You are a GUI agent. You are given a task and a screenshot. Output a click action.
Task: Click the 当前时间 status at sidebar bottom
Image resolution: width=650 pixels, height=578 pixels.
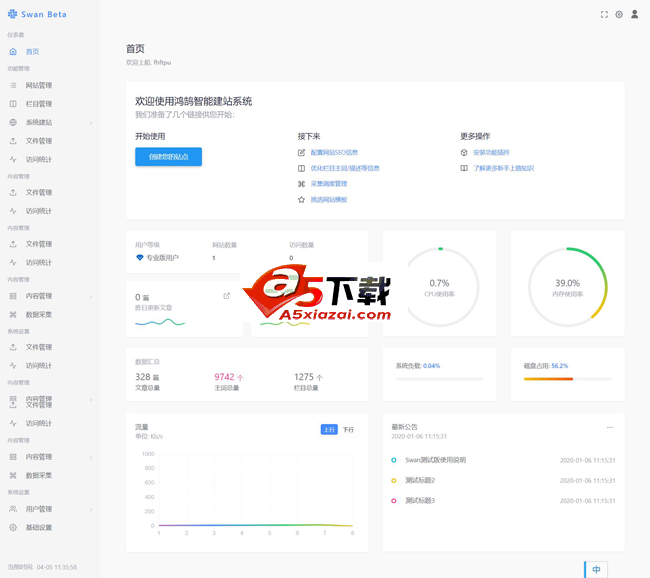42,567
